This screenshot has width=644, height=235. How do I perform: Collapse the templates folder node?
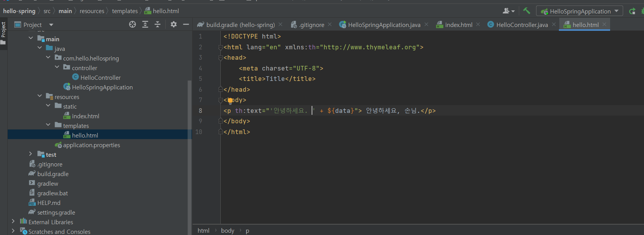point(48,125)
